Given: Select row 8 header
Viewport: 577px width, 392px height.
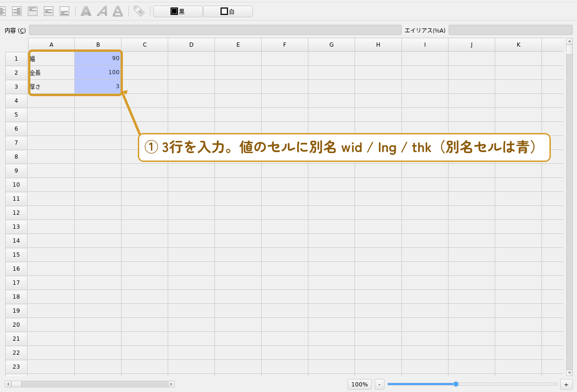Looking at the screenshot, I should point(16,157).
